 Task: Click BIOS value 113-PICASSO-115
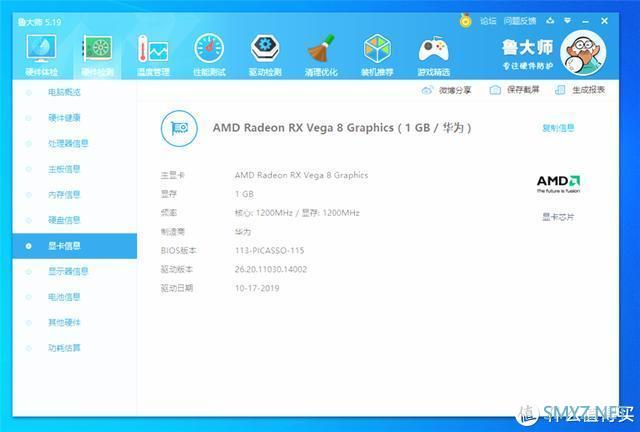pos(269,251)
